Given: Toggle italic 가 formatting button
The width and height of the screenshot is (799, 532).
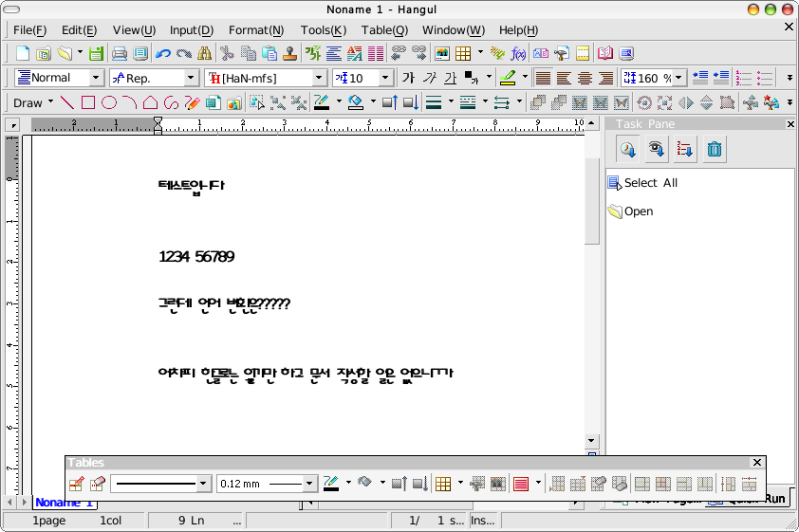Looking at the screenshot, I should click(430, 78).
